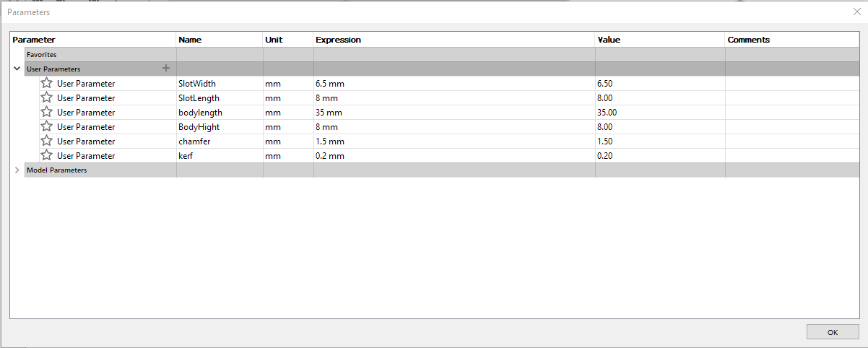Expand the Model Parameters section
The width and height of the screenshot is (868, 348).
click(x=17, y=170)
